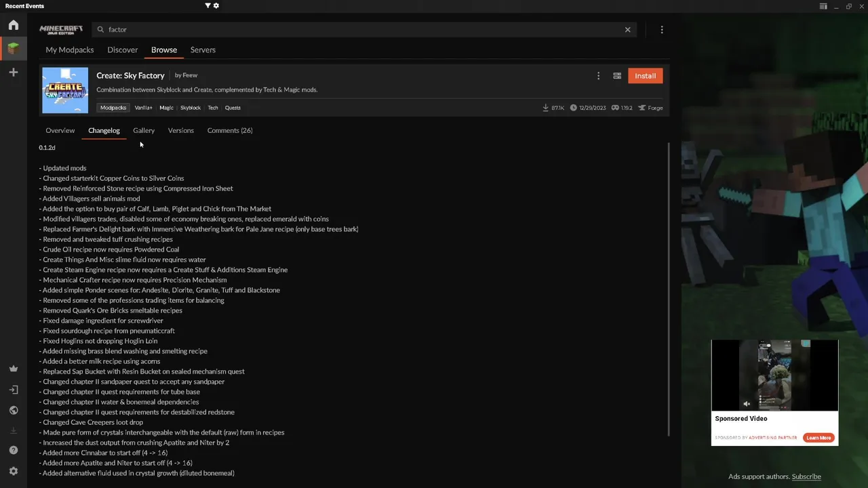Click author name Feew
The height and width of the screenshot is (488, 868).
[190, 75]
